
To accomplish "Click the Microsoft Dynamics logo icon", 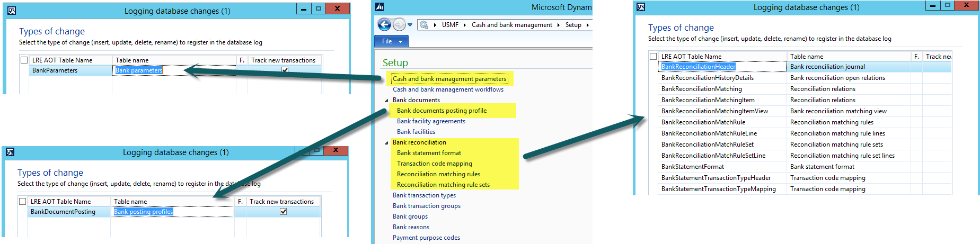I will point(379,7).
